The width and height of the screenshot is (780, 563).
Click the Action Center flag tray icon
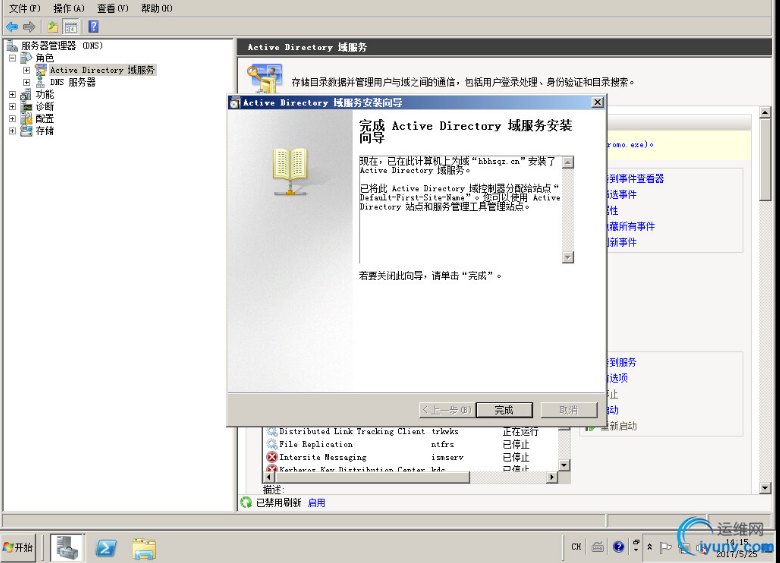point(665,547)
